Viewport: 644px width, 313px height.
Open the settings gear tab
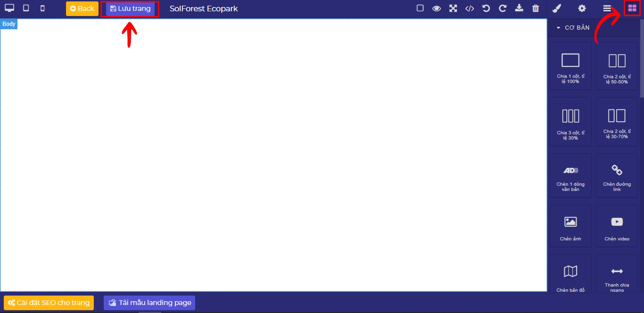582,8
